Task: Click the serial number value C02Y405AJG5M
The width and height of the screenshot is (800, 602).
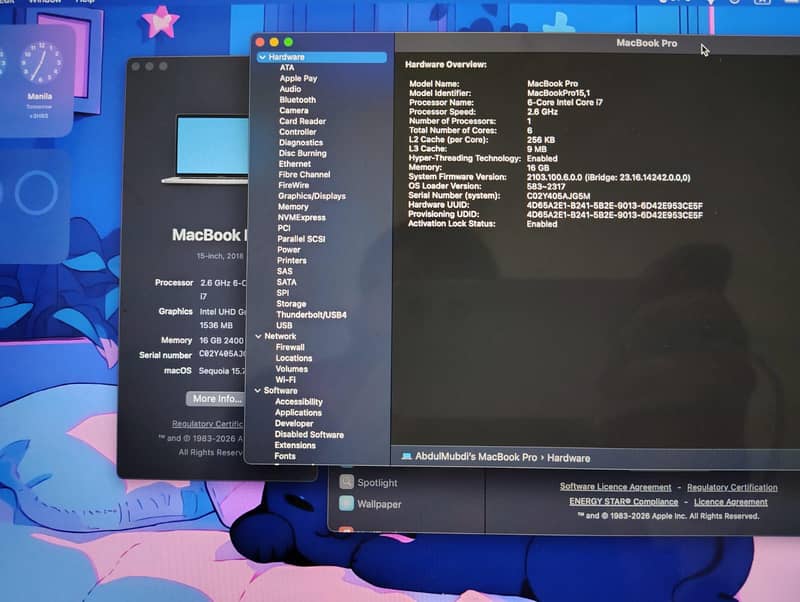Action: [558, 196]
